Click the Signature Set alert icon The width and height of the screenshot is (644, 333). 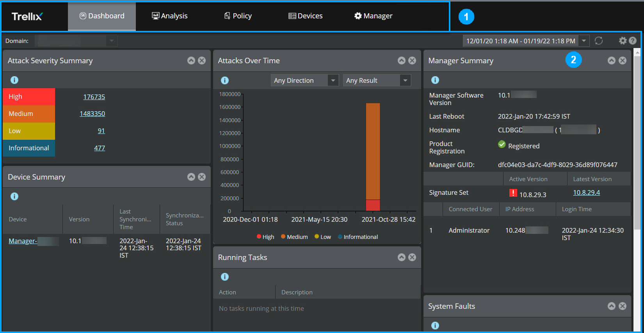point(513,193)
